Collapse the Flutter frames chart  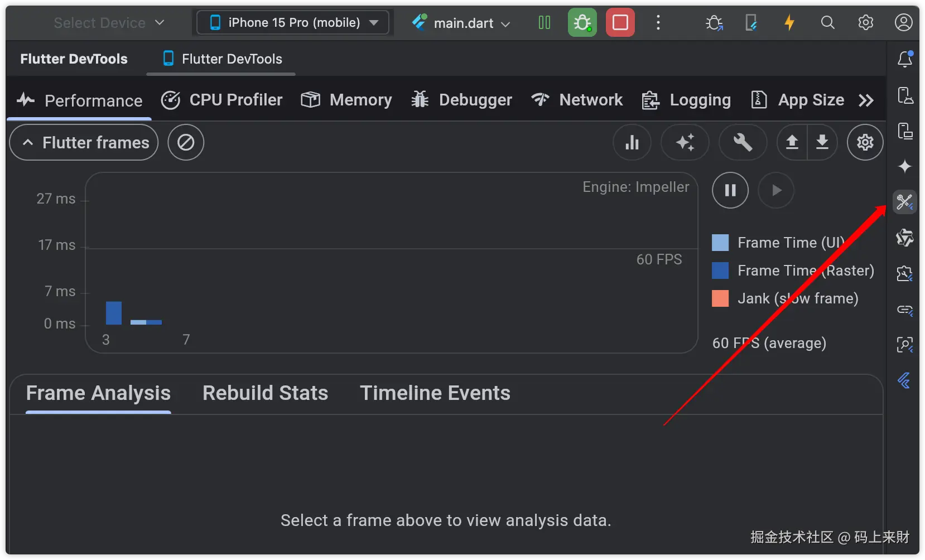tap(84, 143)
